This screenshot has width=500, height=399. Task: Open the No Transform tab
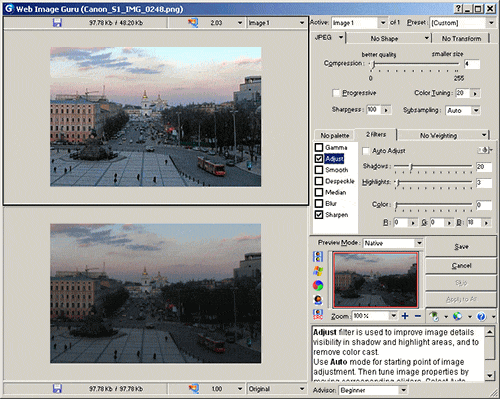[x=461, y=39]
